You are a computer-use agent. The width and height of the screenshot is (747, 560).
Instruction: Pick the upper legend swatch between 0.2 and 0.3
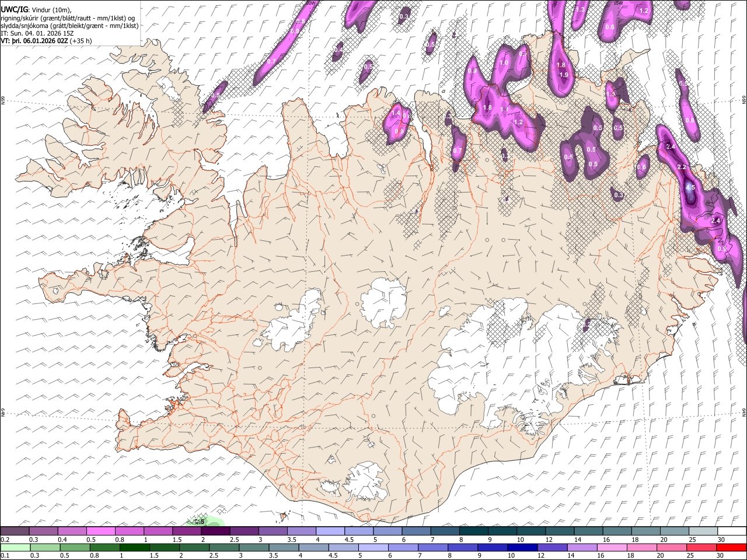point(15,531)
